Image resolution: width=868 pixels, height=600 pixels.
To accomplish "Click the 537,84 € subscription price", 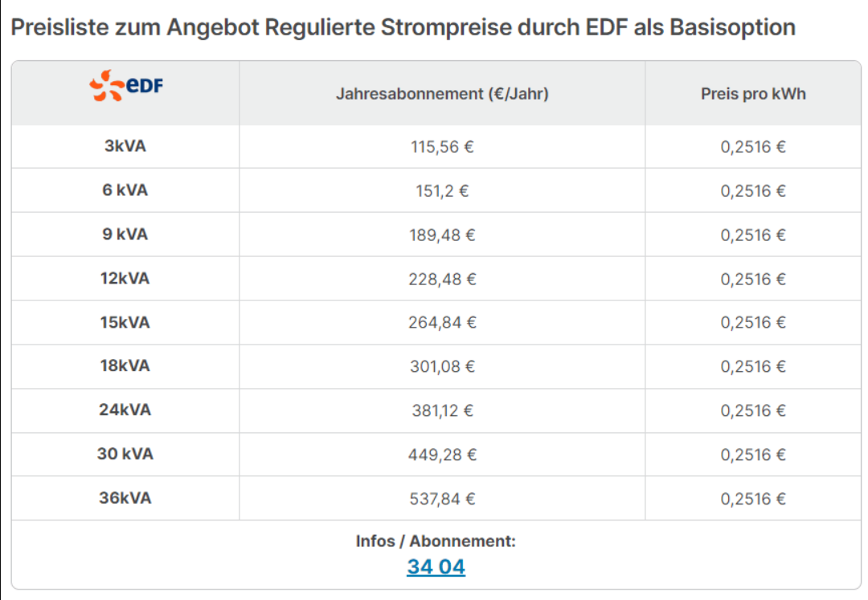I will tap(442, 499).
